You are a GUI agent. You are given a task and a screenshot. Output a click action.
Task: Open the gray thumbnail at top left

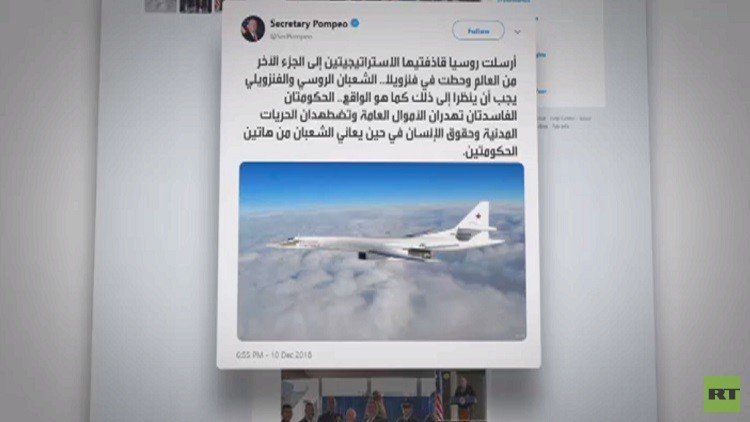pos(161,5)
